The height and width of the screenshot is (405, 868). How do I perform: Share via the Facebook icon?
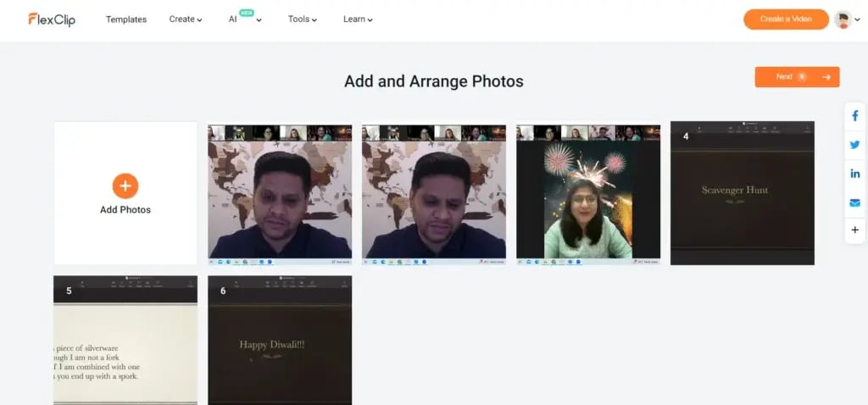(x=854, y=116)
